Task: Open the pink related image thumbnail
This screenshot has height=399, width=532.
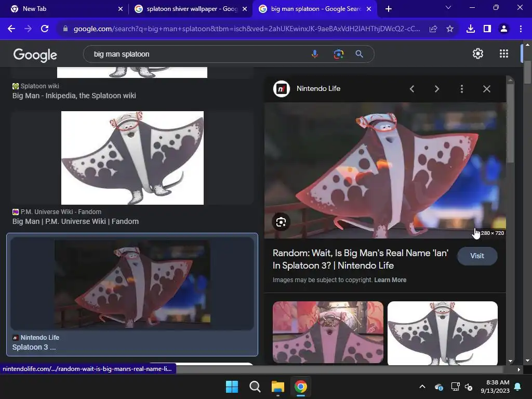Action: [x=328, y=332]
